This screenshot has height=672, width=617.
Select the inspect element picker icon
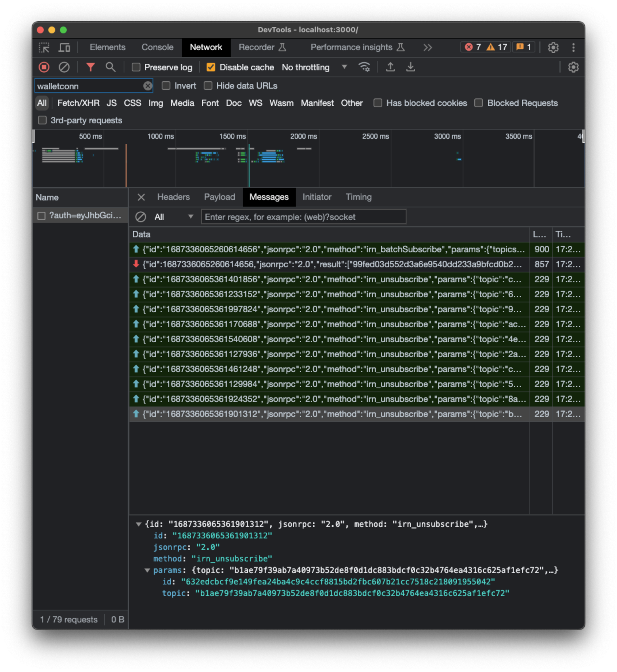44,48
